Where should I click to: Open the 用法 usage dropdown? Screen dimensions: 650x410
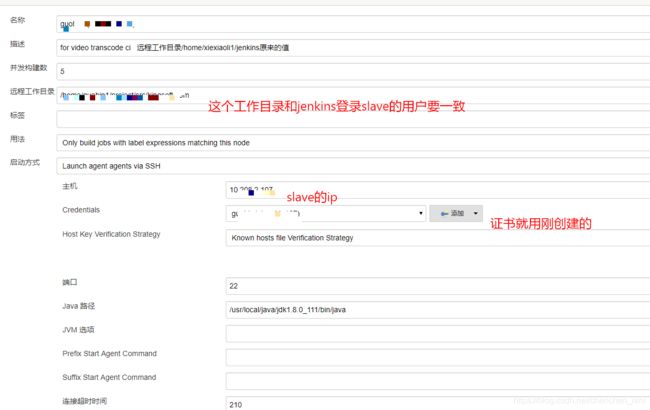point(350,143)
